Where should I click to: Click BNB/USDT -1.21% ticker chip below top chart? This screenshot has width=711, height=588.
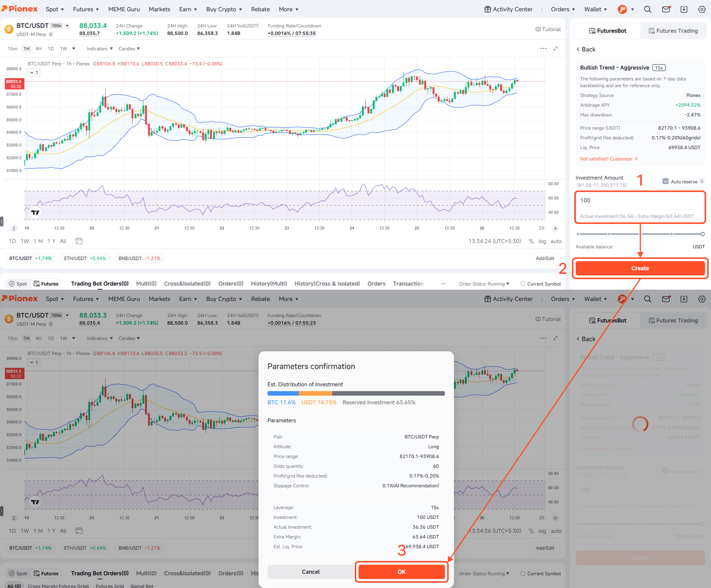(x=139, y=258)
